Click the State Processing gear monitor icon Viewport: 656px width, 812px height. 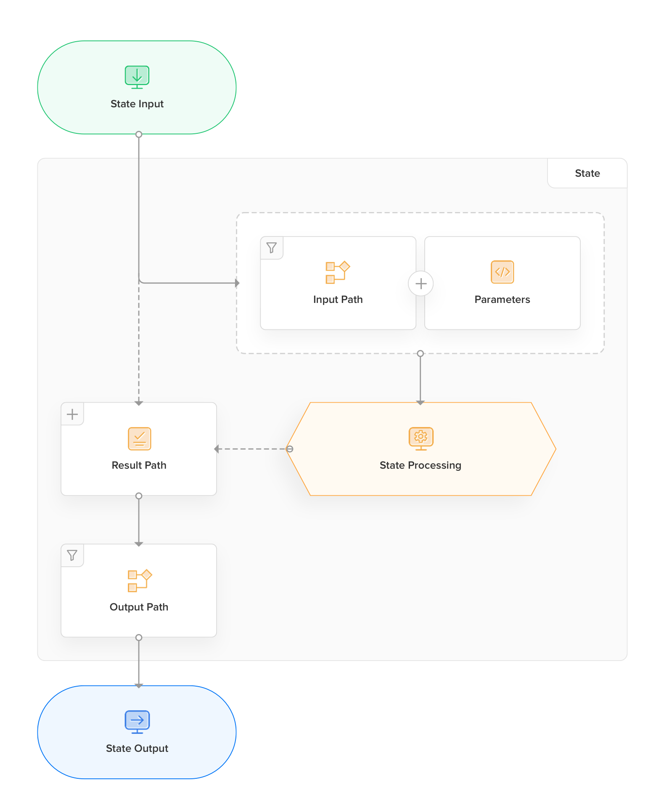coord(421,438)
